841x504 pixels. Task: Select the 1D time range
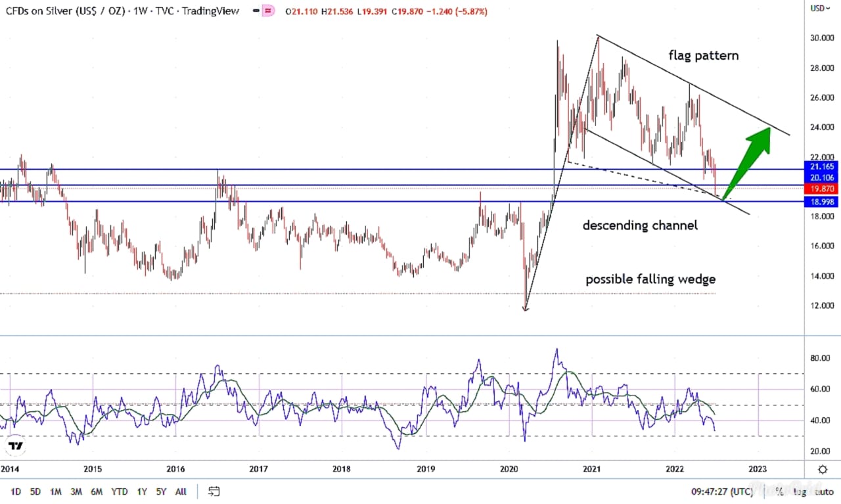pyautogui.click(x=16, y=491)
